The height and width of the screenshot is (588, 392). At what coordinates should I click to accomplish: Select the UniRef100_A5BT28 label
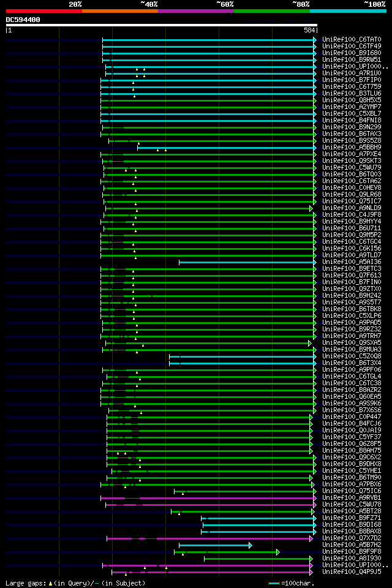coord(352,512)
